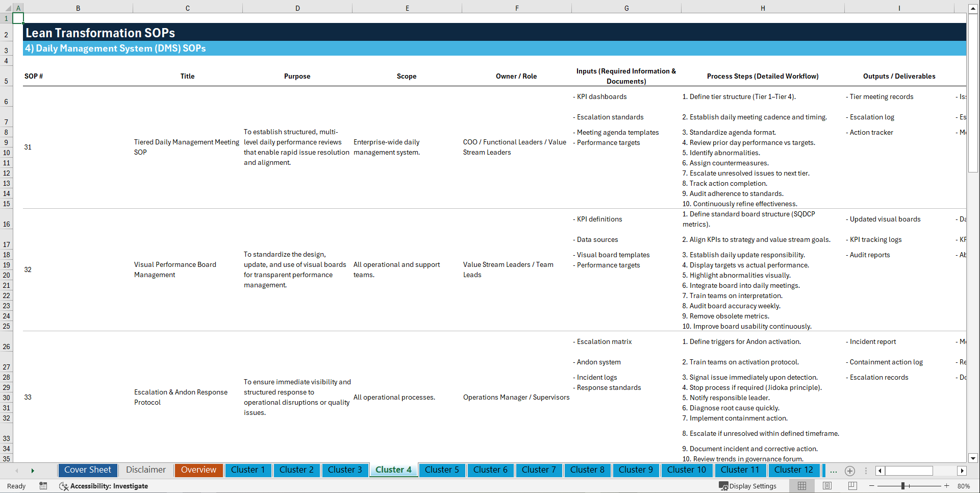Viewport: 980px width, 493px height.
Task: Switch to the Overview sheet tab
Action: (x=198, y=470)
